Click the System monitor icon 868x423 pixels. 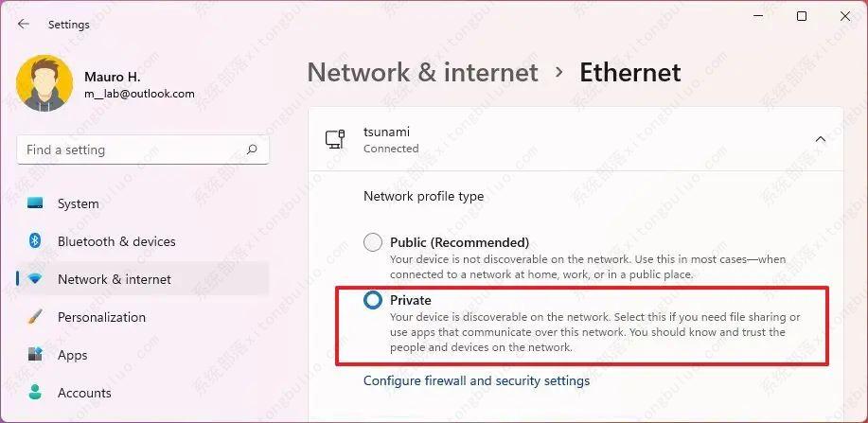click(36, 203)
